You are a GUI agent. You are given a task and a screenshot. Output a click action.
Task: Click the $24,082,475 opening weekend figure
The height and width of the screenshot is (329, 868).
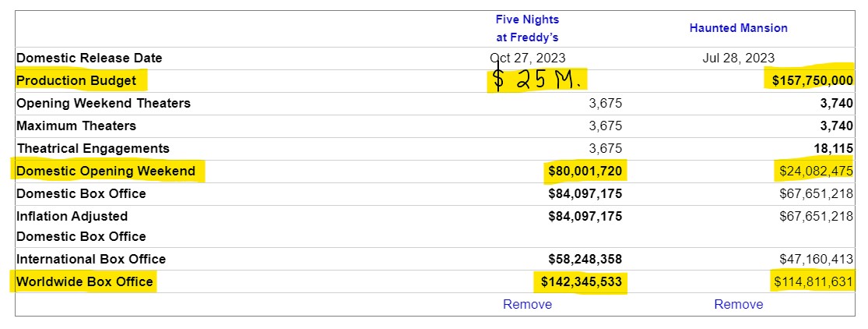(x=814, y=171)
